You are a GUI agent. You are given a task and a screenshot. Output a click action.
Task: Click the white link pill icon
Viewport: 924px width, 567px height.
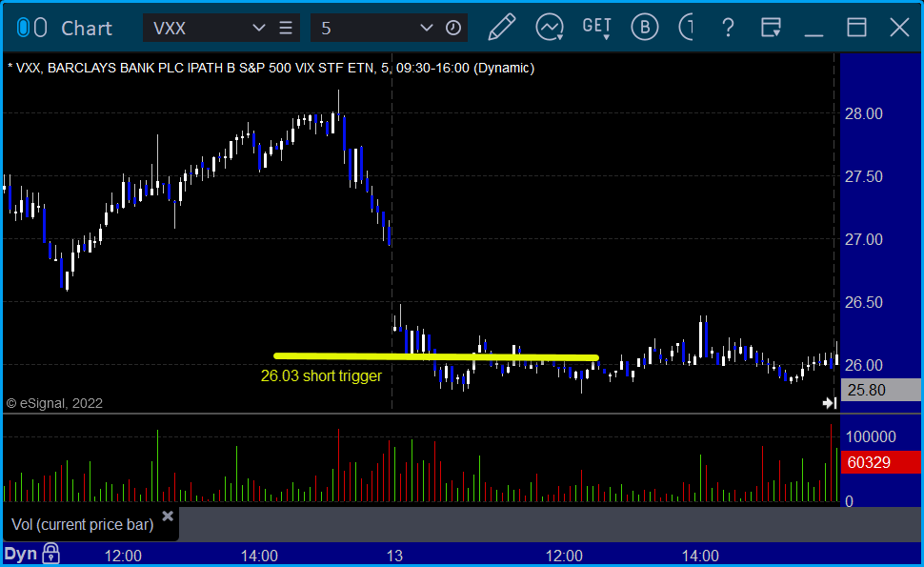point(41,28)
